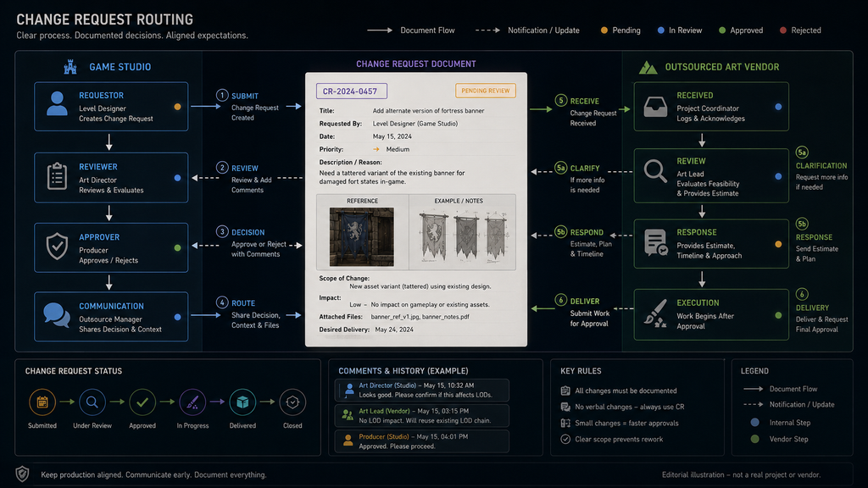Viewport: 868px width, 488px height.
Task: Click the vendor Review magnifier icon
Action: pos(655,171)
